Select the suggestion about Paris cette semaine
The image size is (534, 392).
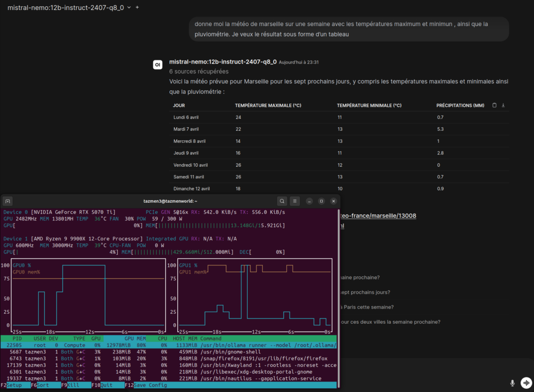[367, 307]
